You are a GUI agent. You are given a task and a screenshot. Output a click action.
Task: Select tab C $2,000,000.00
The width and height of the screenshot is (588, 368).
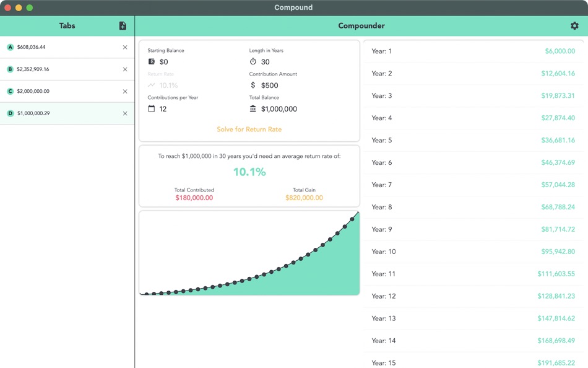pos(67,91)
